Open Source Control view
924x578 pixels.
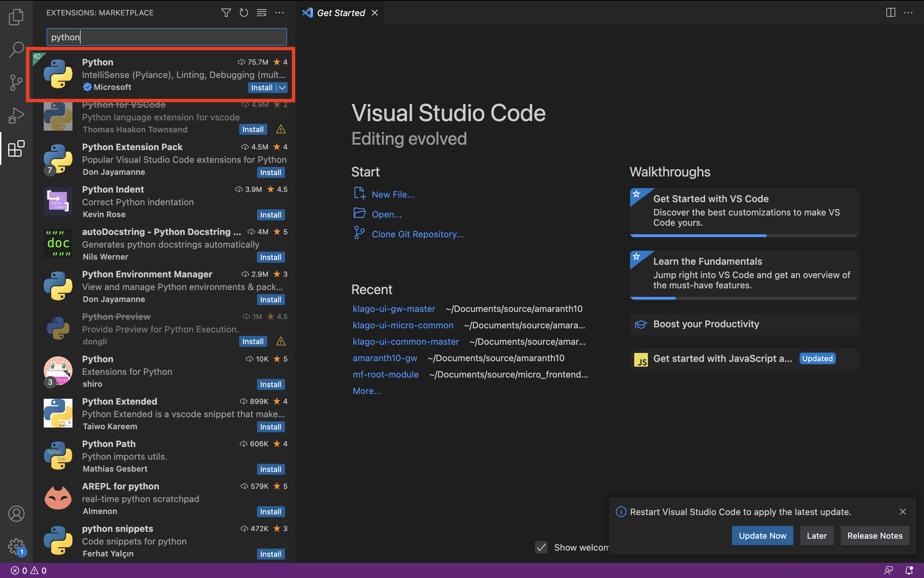coord(16,82)
